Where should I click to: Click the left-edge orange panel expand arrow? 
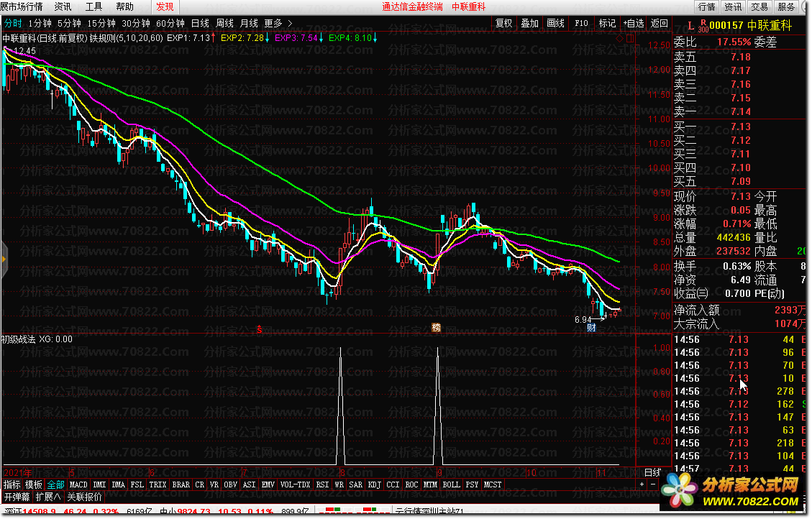(x=4, y=259)
